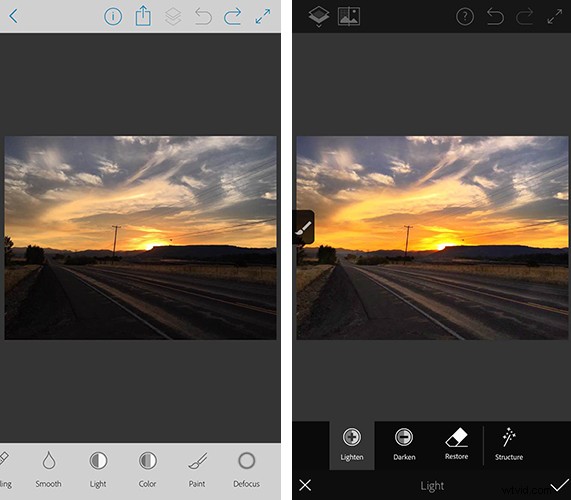Open the help question mark icon
This screenshot has width=571, height=500.
click(x=465, y=17)
